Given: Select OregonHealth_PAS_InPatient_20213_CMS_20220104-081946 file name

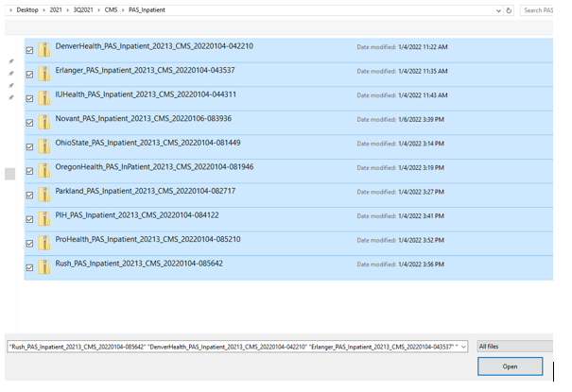Looking at the screenshot, I should (x=154, y=167).
